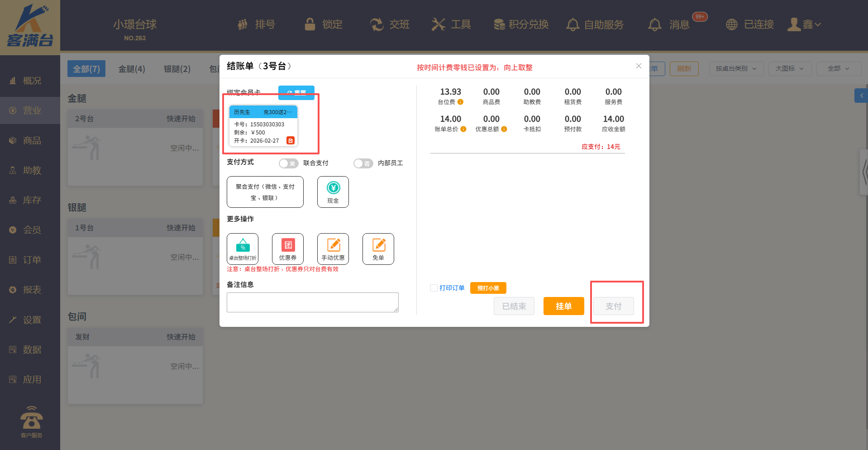This screenshot has width=868, height=450.
Task: Switch to the 全部(7) tables tab
Action: tap(86, 69)
